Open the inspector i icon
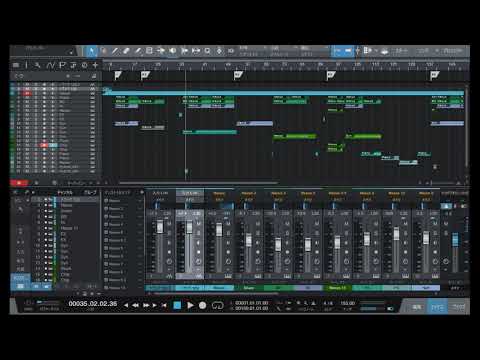 tap(26, 65)
